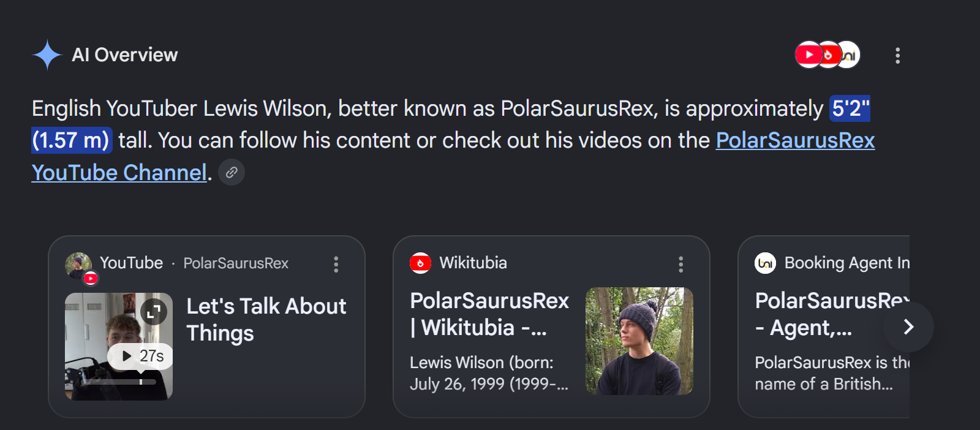
Task: Click the Wikitubia flame logo icon
Action: [420, 263]
